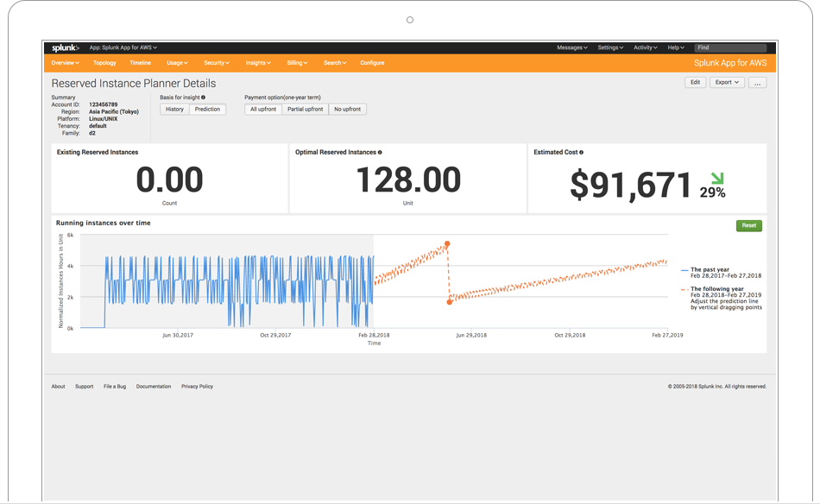
Task: Open the App: Splunk App for AWS dropdown
Action: (x=123, y=47)
